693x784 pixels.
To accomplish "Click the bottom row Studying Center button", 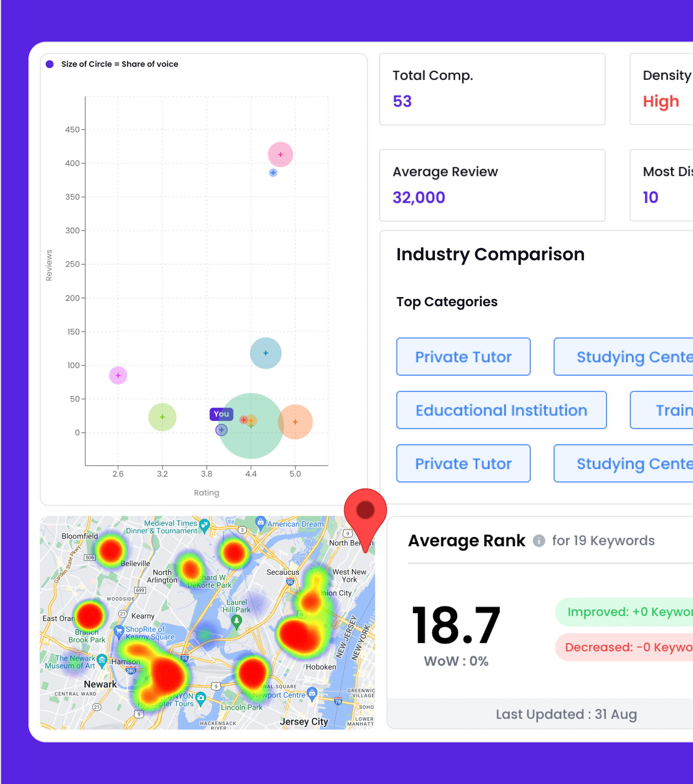I will pyautogui.click(x=623, y=463).
